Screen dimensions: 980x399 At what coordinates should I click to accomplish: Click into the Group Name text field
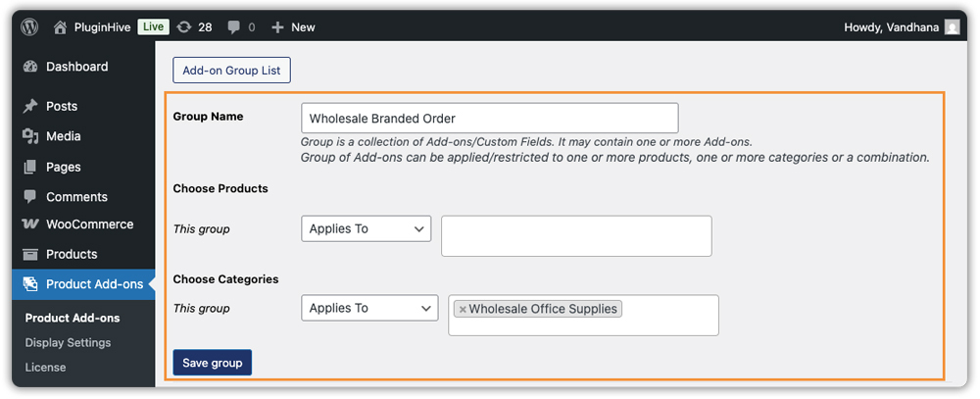pyautogui.click(x=489, y=119)
